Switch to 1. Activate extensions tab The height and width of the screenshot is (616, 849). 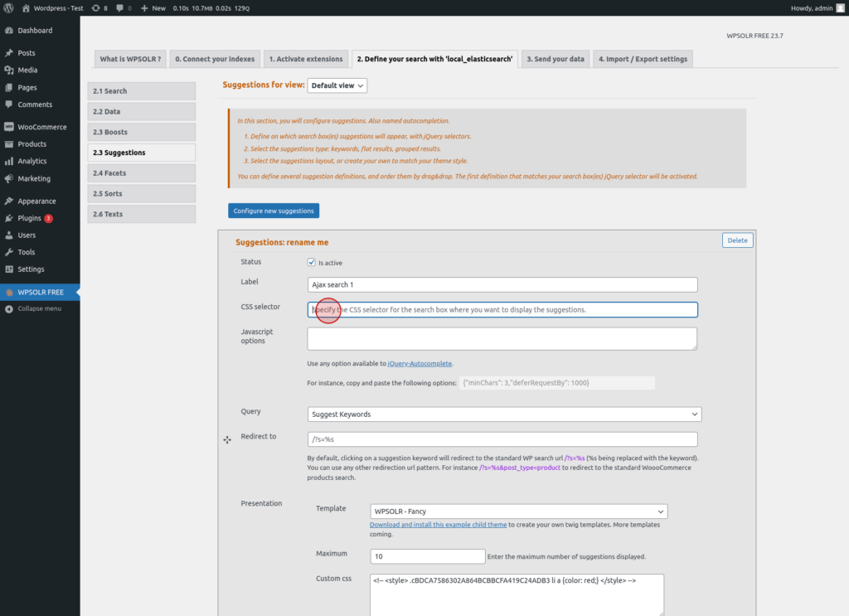[306, 59]
